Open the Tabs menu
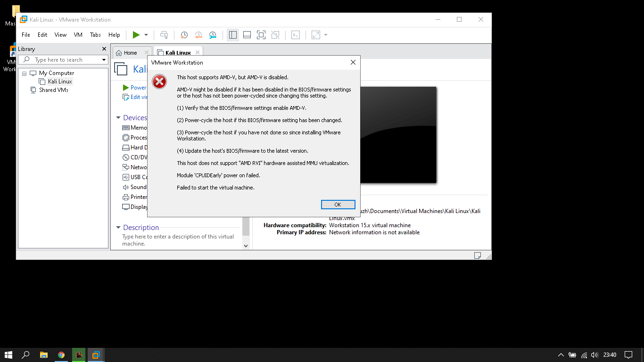 point(95,35)
